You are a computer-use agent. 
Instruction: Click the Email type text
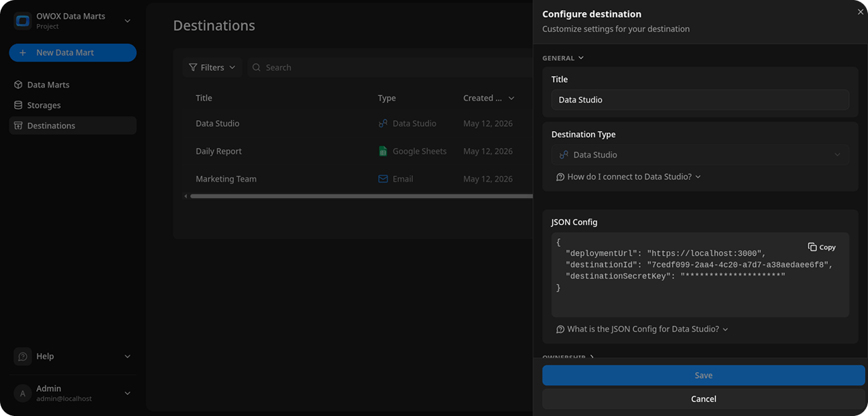point(403,179)
